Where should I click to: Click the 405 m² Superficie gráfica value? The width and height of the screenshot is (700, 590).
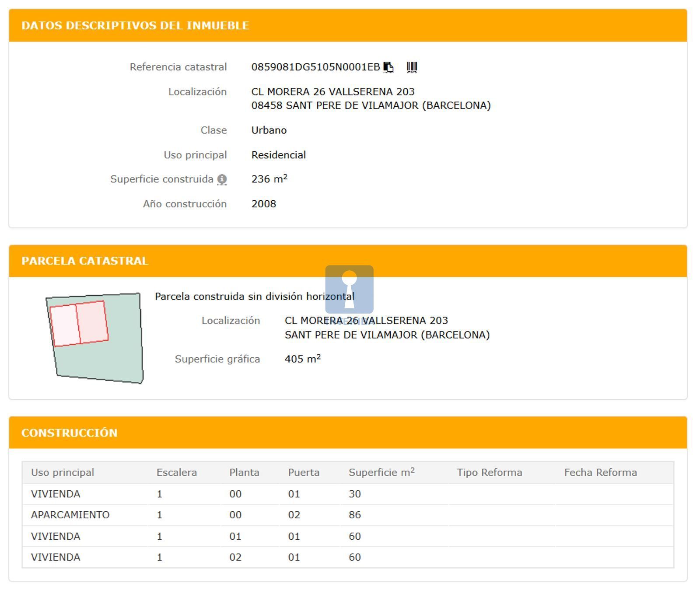[302, 359]
